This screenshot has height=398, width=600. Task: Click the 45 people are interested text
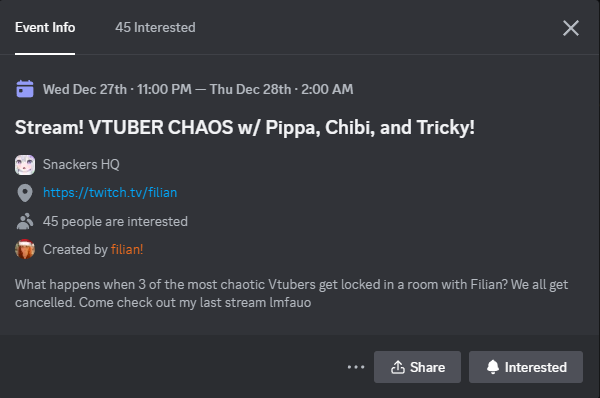click(115, 222)
